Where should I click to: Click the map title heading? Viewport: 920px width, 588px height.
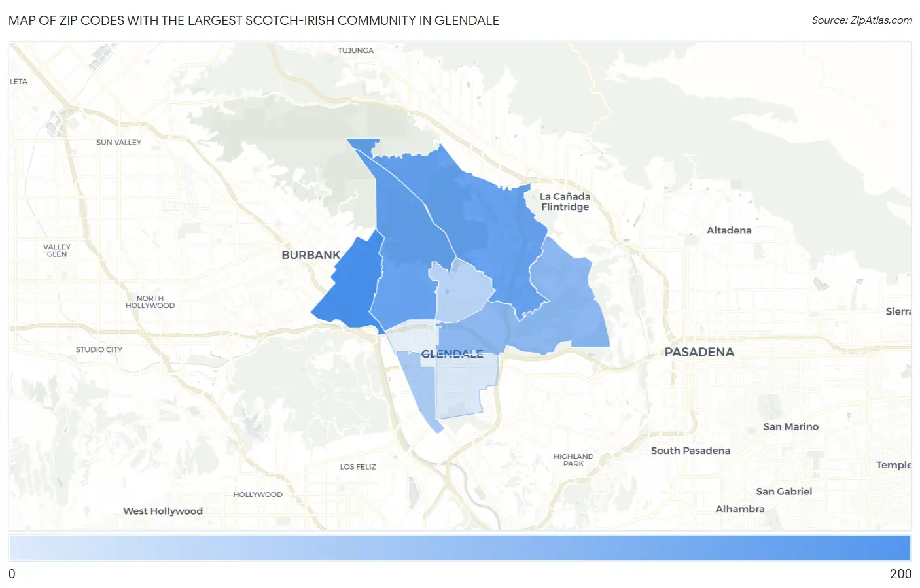pos(254,20)
